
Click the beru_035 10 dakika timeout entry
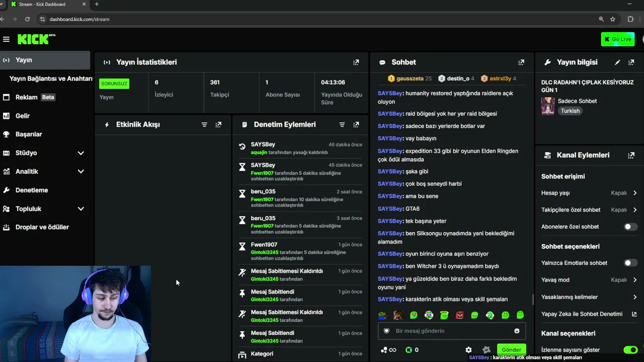pos(300,198)
